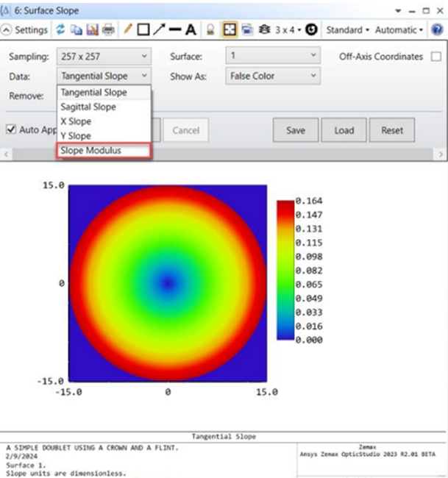Select the pencil annotate tool
This screenshot has height=478, width=448.
[128, 29]
